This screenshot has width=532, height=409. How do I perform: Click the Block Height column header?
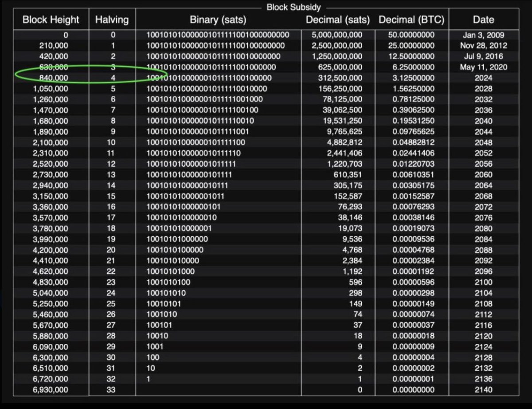pyautogui.click(x=51, y=20)
